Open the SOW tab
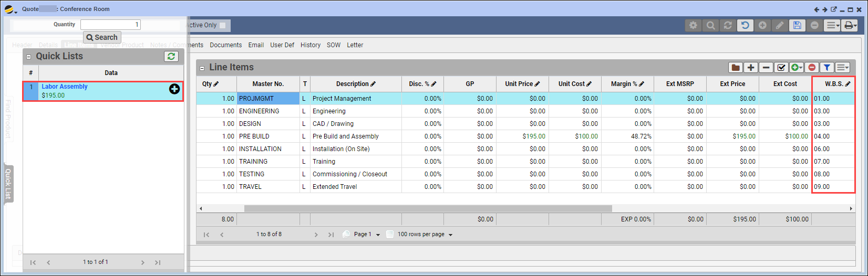The width and height of the screenshot is (868, 276). pos(333,45)
